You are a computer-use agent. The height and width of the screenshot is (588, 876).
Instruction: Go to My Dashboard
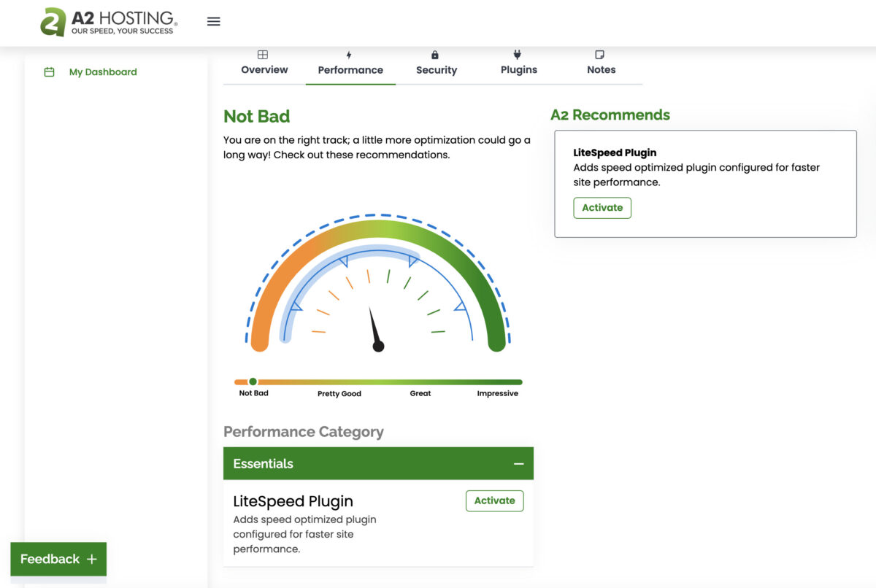103,71
